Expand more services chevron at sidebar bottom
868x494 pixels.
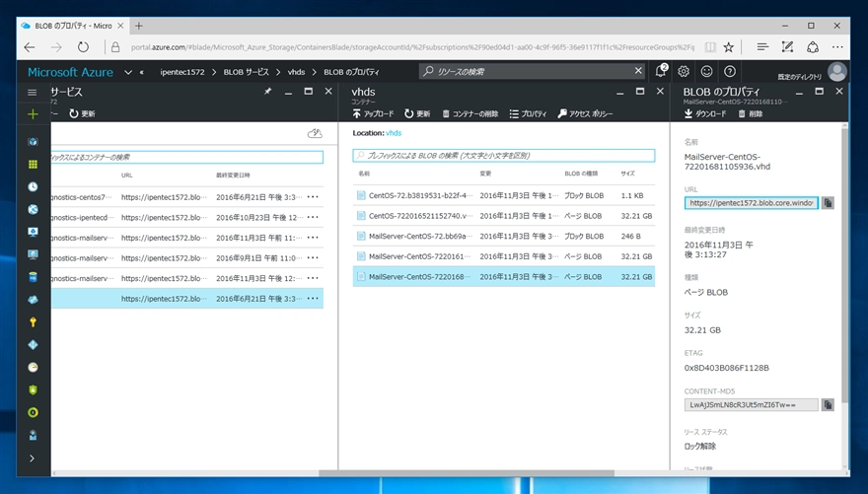[x=33, y=459]
